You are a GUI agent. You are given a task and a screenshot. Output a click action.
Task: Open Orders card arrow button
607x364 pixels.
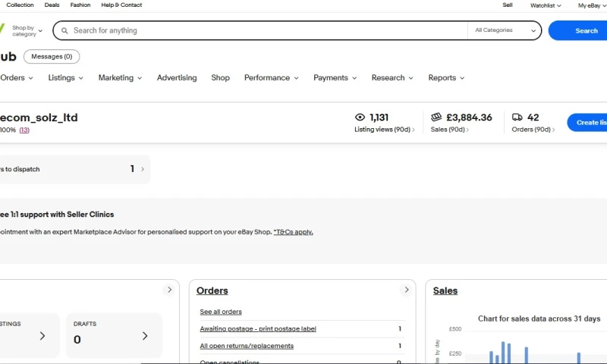(407, 290)
